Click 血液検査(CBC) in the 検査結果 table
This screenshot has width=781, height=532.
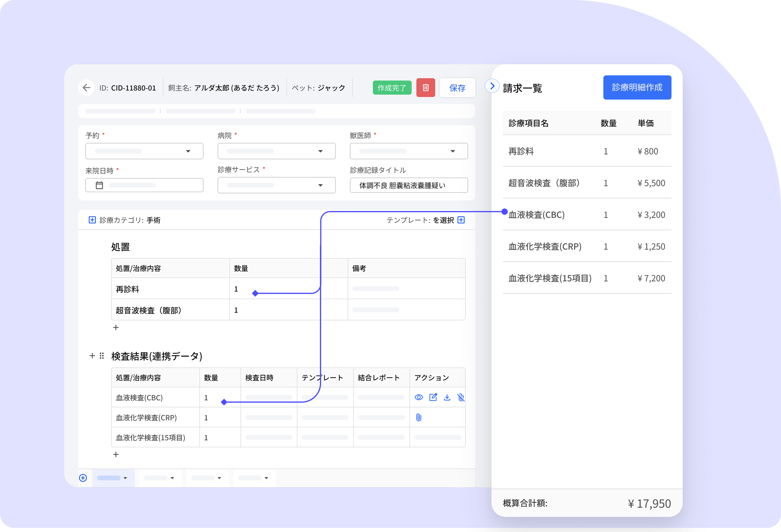click(139, 398)
